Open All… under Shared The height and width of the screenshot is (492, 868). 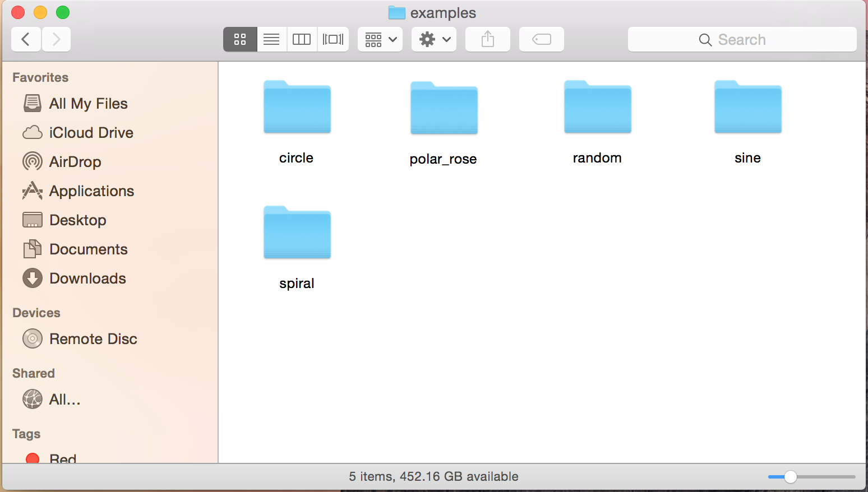tap(110, 399)
